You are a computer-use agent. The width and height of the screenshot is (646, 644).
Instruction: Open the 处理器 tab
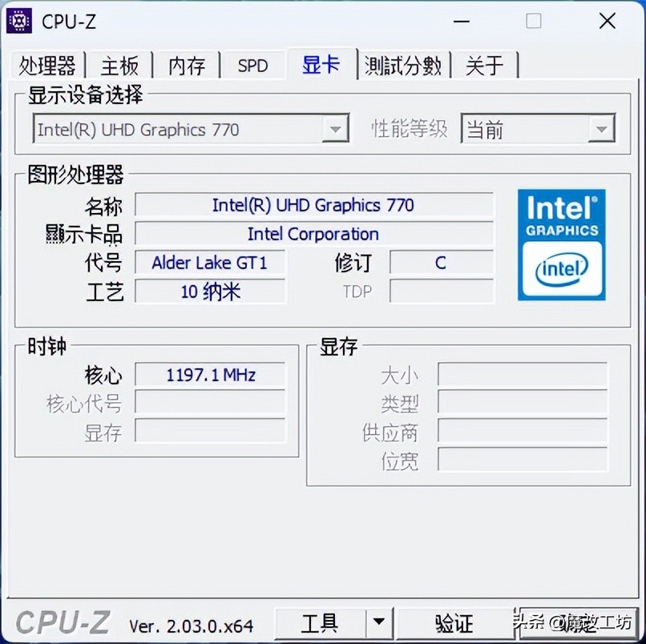tap(47, 66)
